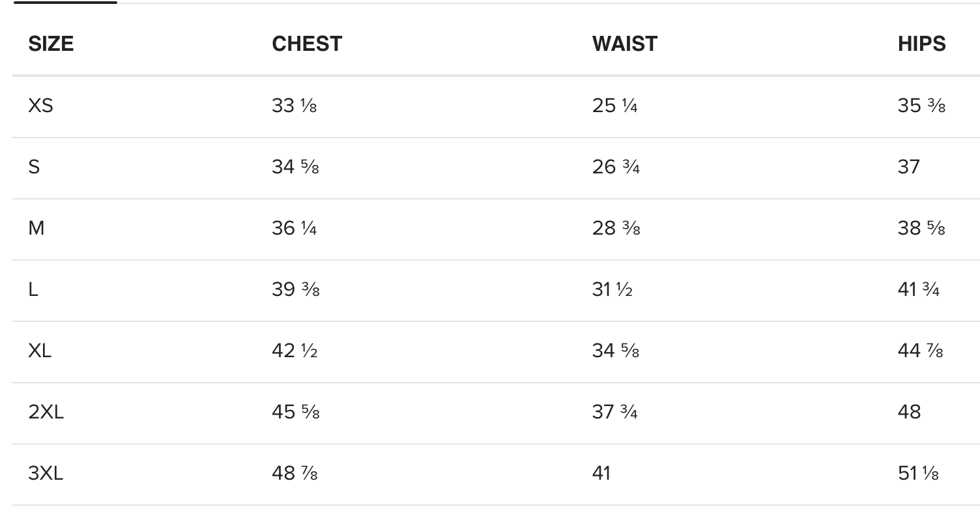Click the M waist measurement 28 ⅜
This screenshot has height=511, width=980.
coord(616,228)
